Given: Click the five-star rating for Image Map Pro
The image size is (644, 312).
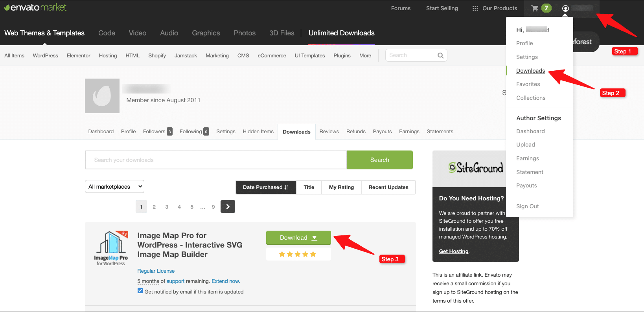Looking at the screenshot, I should [298, 254].
